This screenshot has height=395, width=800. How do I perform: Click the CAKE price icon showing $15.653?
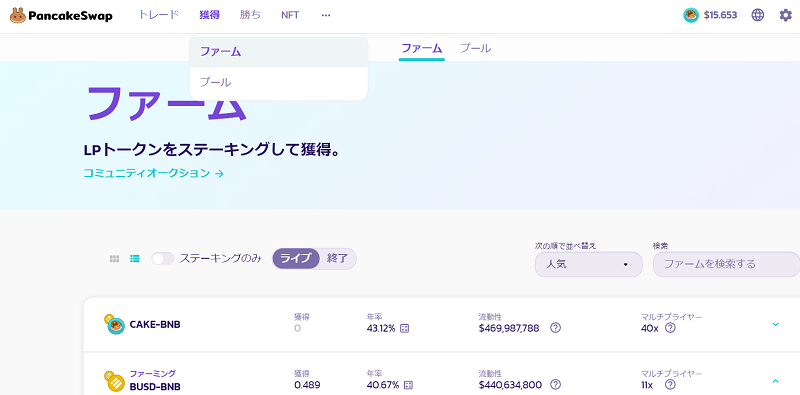[691, 15]
